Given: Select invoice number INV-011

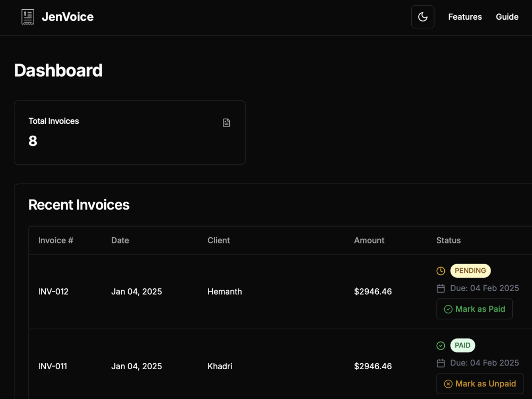Looking at the screenshot, I should [53, 366].
